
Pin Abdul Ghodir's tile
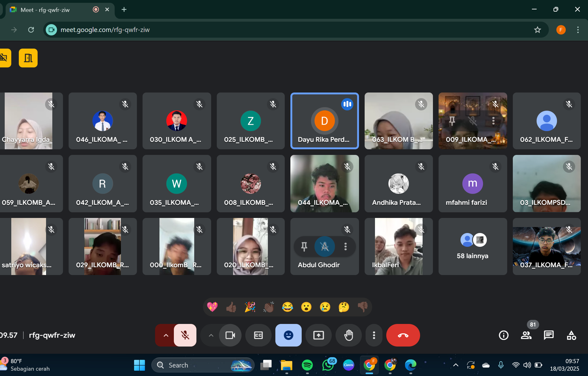[304, 246]
